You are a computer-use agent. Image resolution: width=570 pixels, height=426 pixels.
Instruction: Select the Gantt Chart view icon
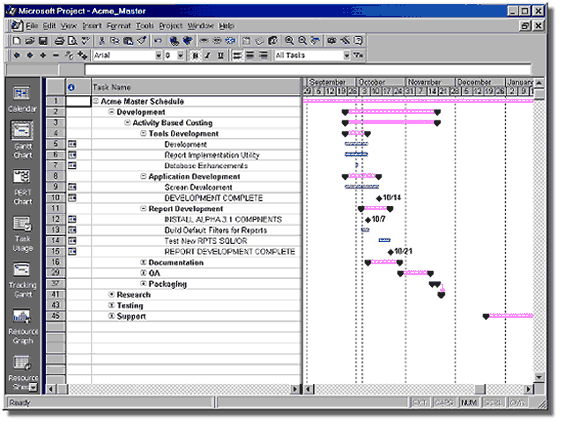pos(22,140)
